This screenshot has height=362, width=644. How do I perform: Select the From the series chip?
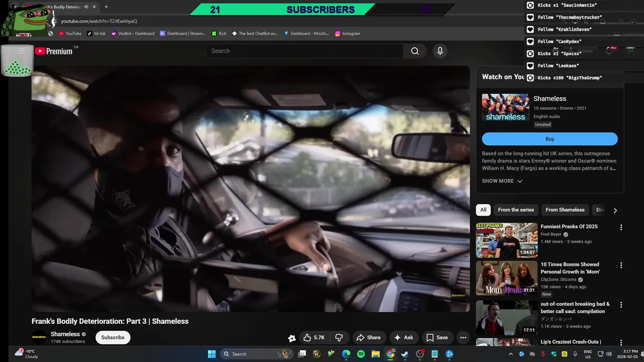(x=516, y=210)
